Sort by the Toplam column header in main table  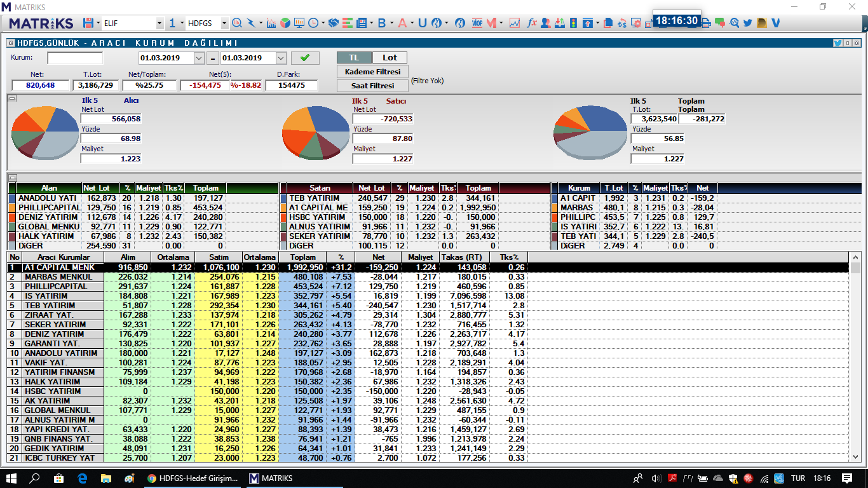tap(303, 257)
